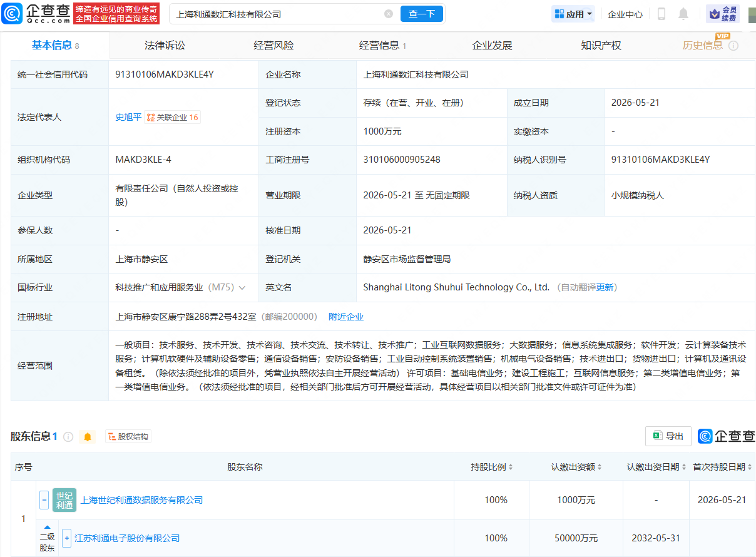Open the notifications bell in the header
Viewport: 756px width, 557px height.
[x=683, y=14]
